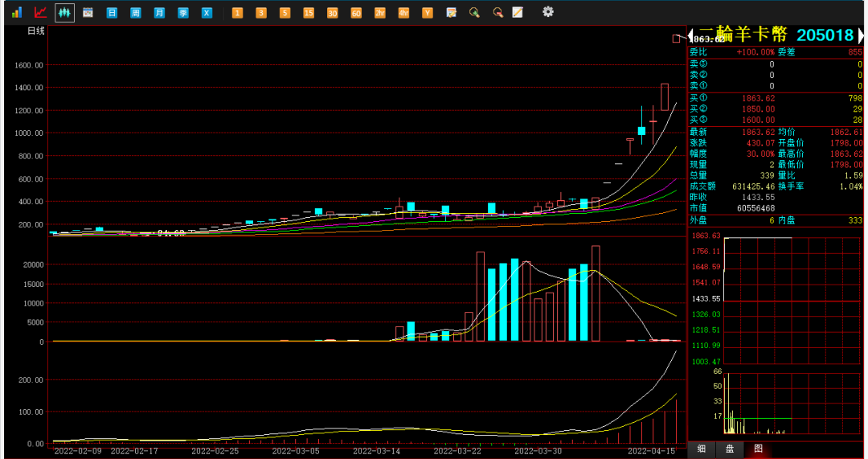Screen dimensions: 868x459
Task: Select daily period 日 icon
Action: 112,12
